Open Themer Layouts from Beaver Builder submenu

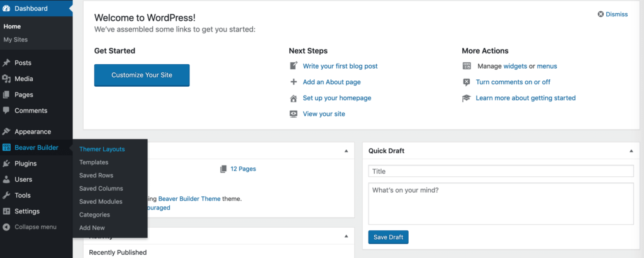click(x=102, y=149)
